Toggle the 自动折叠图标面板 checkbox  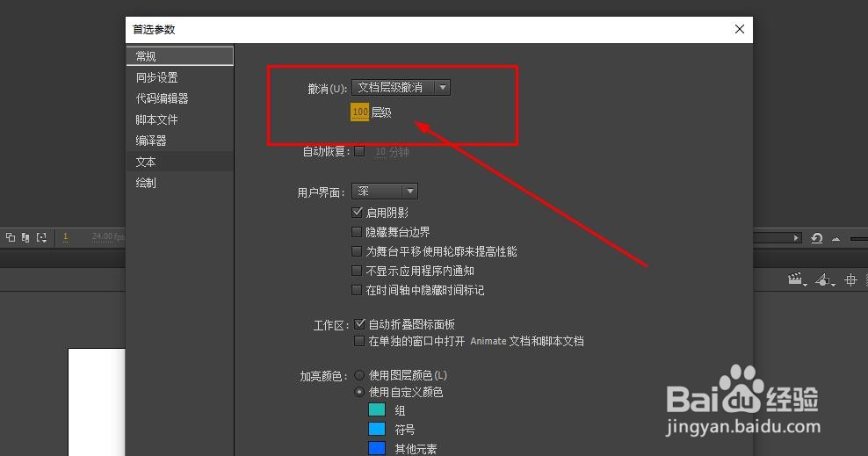pyautogui.click(x=360, y=323)
